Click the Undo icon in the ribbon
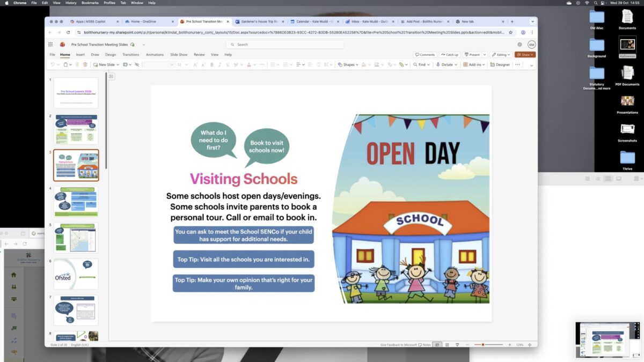 (x=52, y=64)
